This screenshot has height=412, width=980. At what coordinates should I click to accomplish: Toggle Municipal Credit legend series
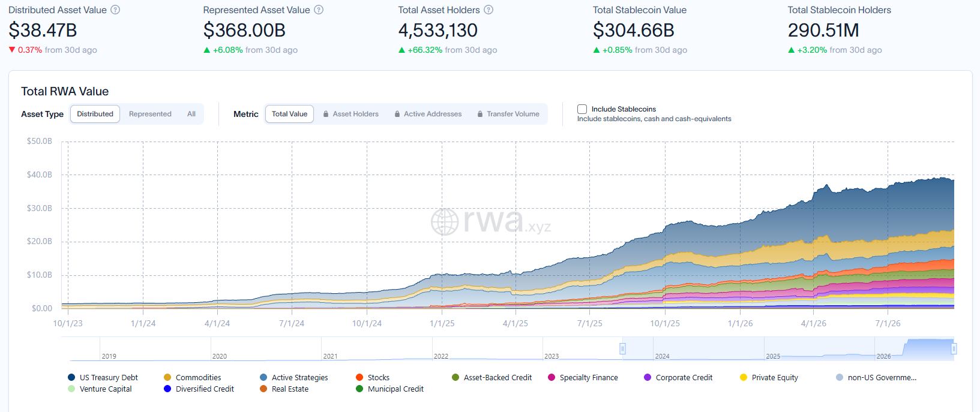click(x=390, y=389)
